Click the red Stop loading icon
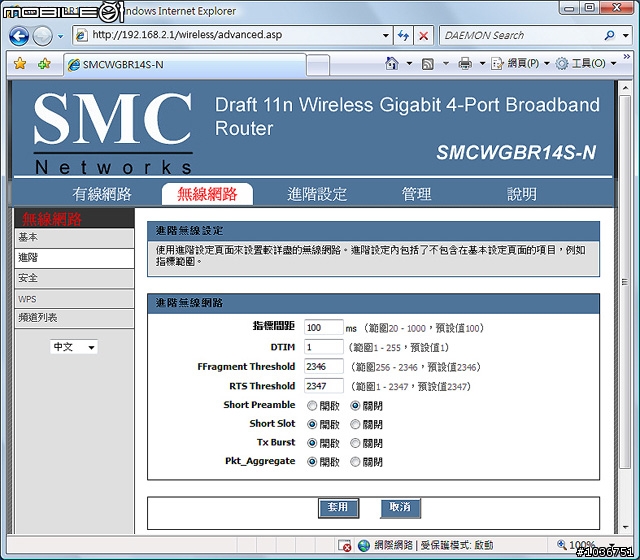This screenshot has height=560, width=640. (x=423, y=36)
